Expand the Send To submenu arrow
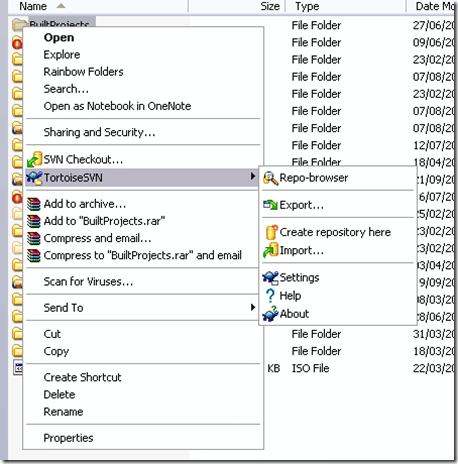458x464 pixels. [x=253, y=307]
